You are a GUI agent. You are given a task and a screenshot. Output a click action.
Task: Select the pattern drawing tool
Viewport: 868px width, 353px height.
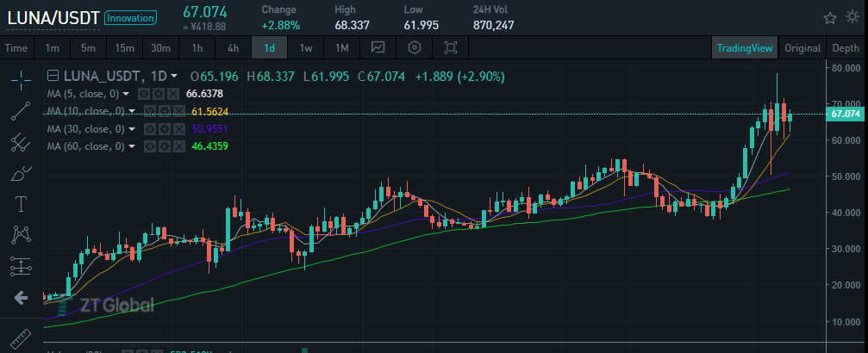pyautogui.click(x=21, y=235)
